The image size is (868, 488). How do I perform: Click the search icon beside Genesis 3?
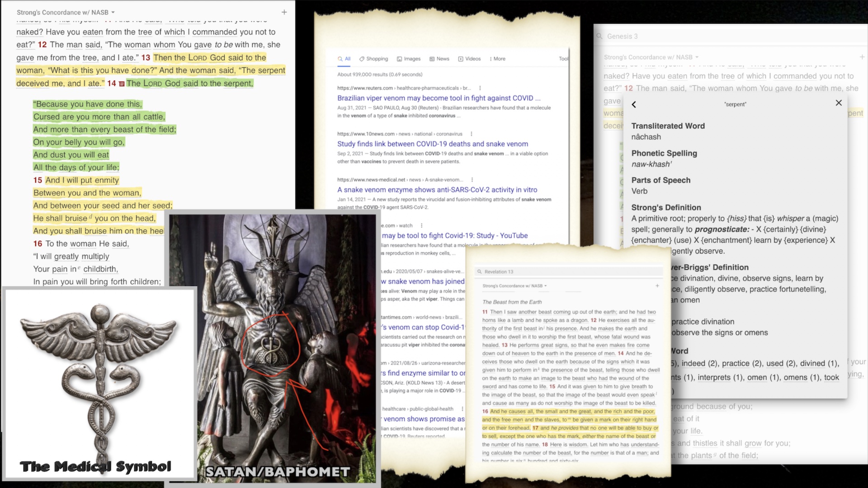click(599, 36)
